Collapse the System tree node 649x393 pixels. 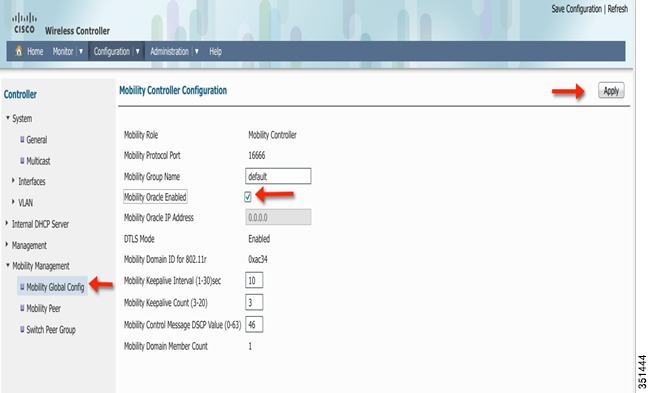7,118
